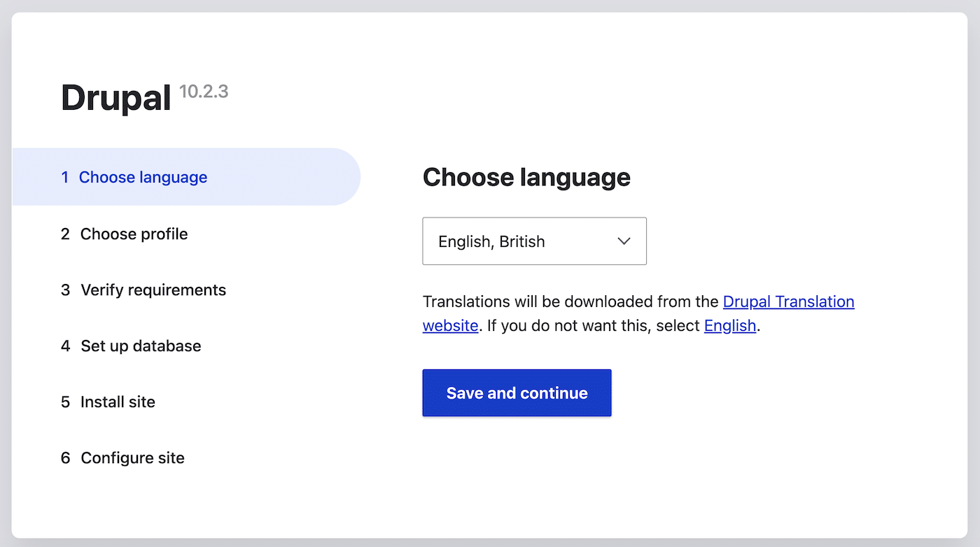The image size is (980, 547).
Task: Click the dropdown chevron arrow
Action: click(x=624, y=241)
